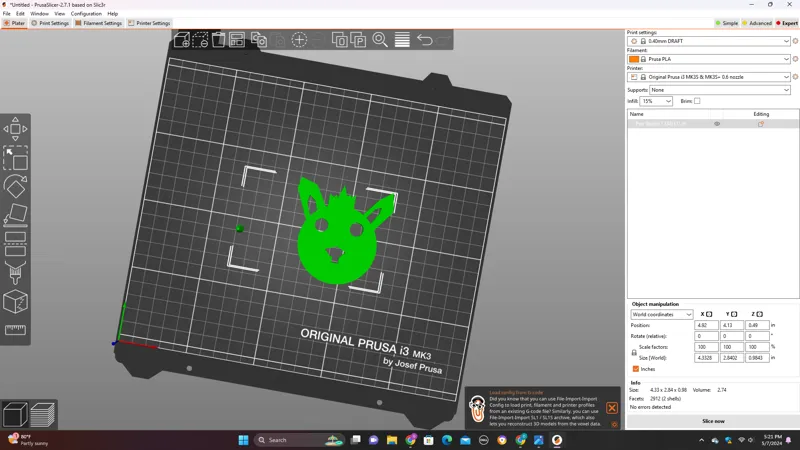Click the Slice now button
Image resolution: width=800 pixels, height=450 pixels.
713,421
